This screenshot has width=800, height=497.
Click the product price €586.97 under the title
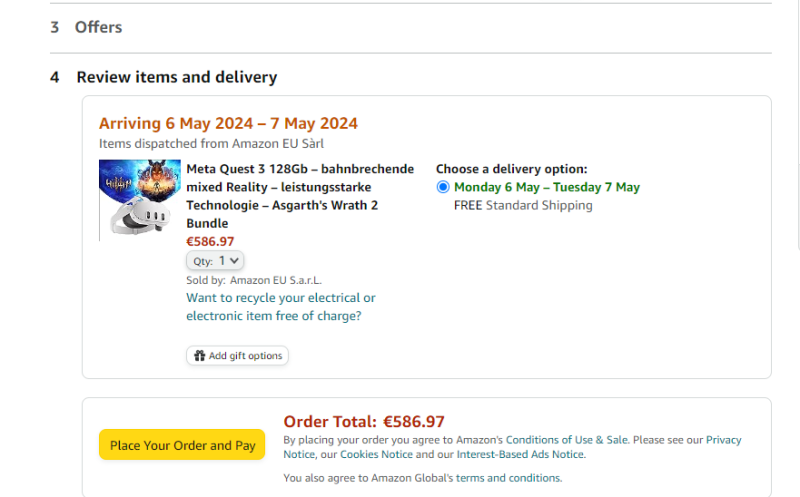(x=210, y=241)
